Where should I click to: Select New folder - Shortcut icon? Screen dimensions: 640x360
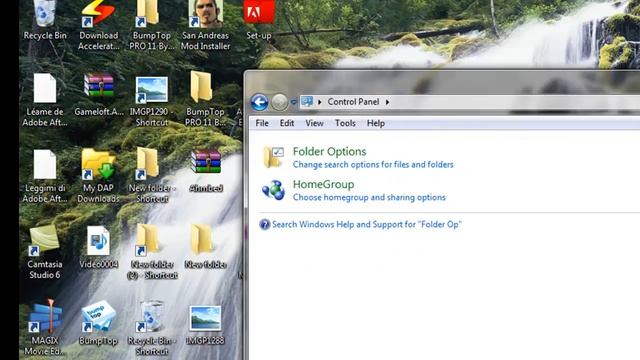coord(148,164)
